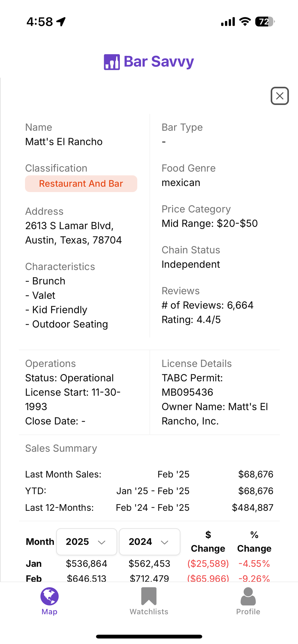Tap the cellular signal bars icon
Screen dimensions: 298x644
(x=228, y=22)
